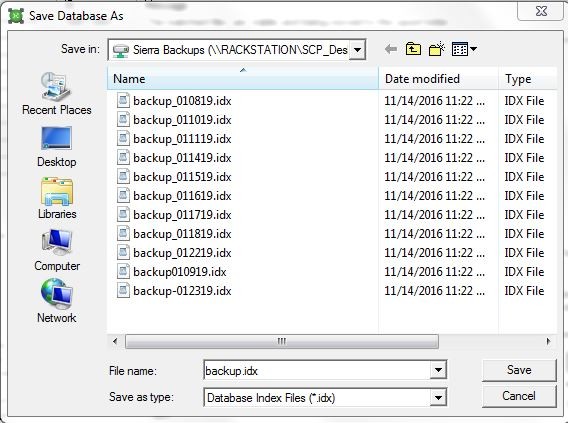
Task: Jump to Desktop location
Action: pos(57,147)
